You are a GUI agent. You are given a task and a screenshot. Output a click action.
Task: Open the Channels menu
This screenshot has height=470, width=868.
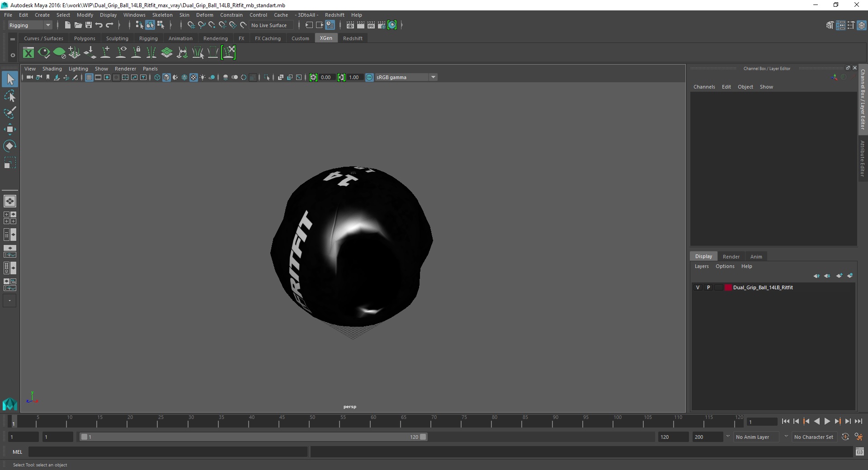click(704, 87)
